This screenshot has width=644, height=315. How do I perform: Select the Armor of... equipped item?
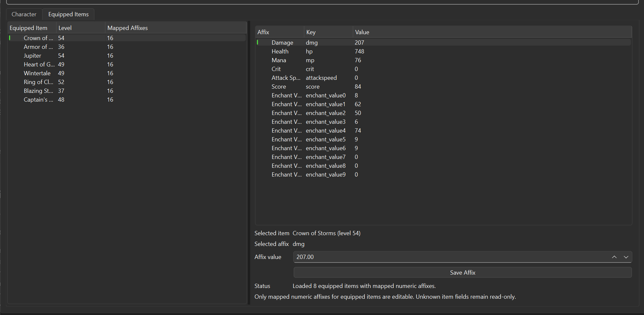(38, 47)
